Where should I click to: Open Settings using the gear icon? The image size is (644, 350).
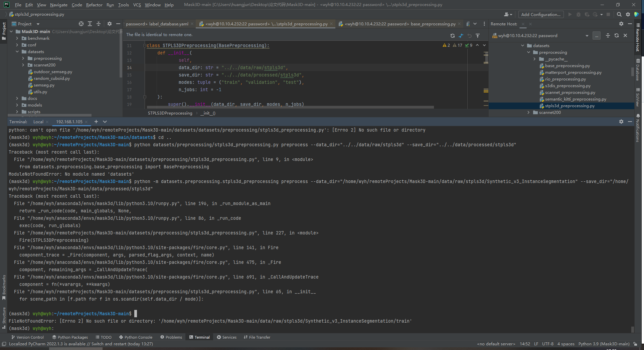pos(628,14)
